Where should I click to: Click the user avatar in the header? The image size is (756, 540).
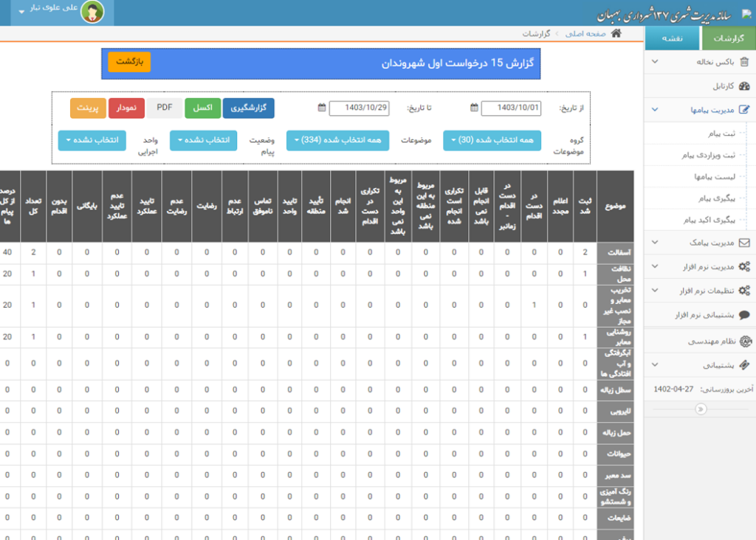(92, 12)
